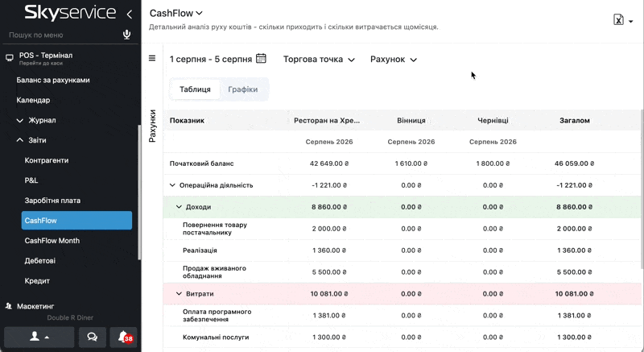644x352 pixels.
Task: Open notifications bell with badge 38
Action: (124, 338)
